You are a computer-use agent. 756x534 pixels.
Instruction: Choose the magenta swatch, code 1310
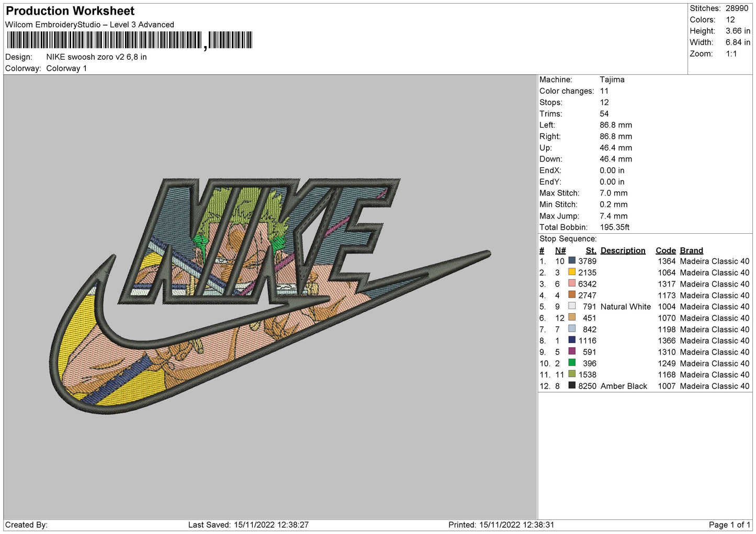tap(572, 351)
